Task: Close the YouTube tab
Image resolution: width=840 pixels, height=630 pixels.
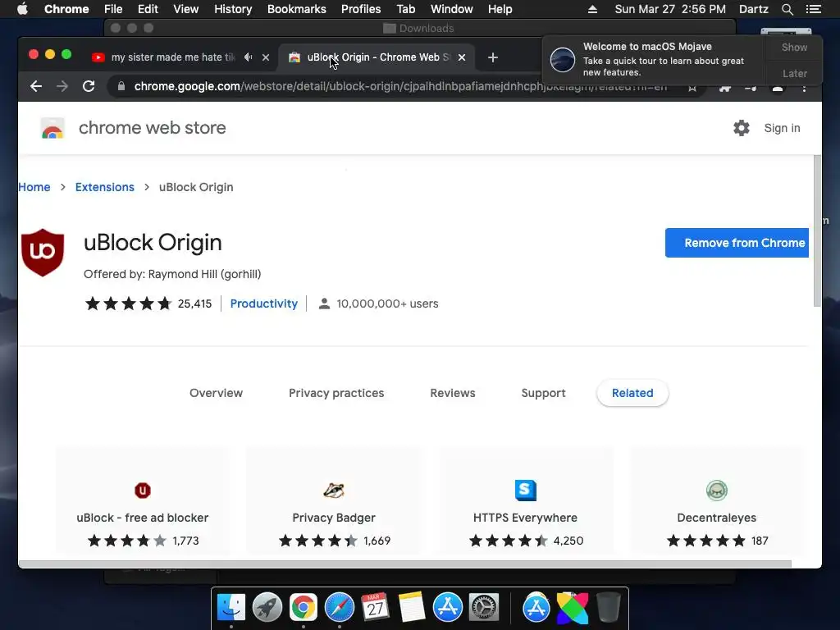Action: (x=266, y=57)
